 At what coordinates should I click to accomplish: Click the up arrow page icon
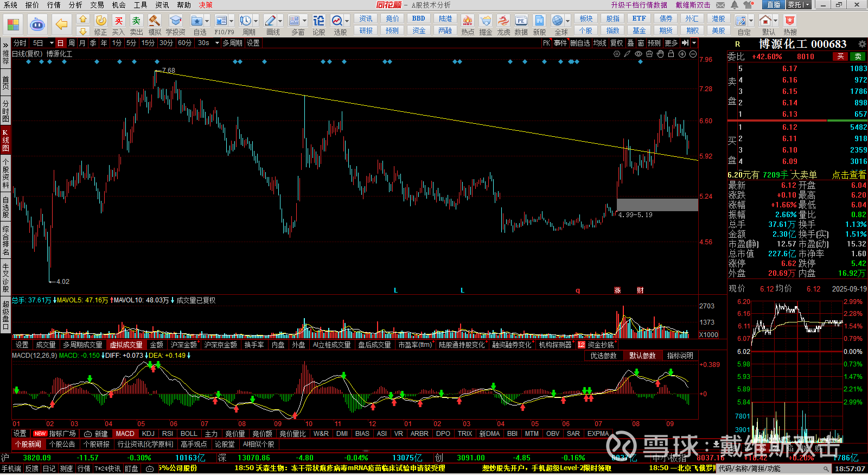(x=82, y=19)
